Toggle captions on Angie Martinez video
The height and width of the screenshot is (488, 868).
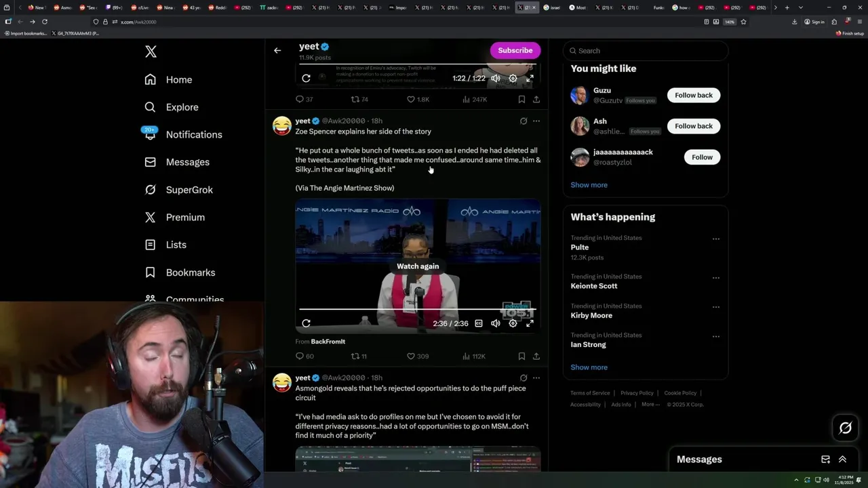coord(479,323)
